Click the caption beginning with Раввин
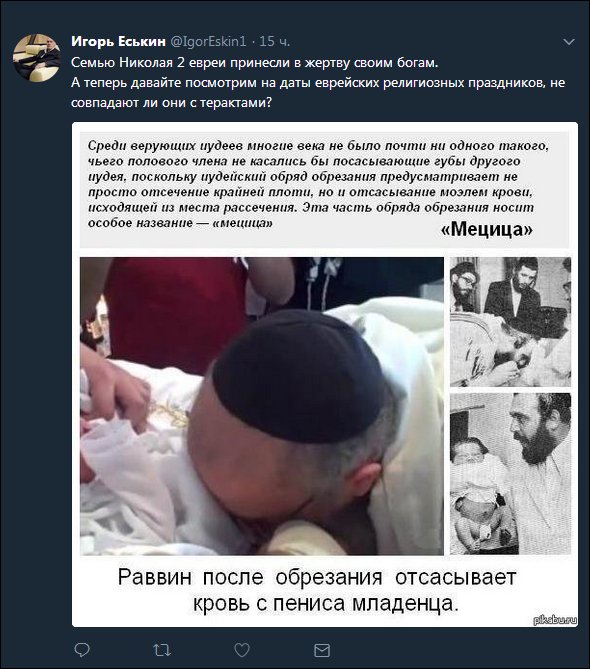Viewport: 590px width, 669px height. pyautogui.click(x=317, y=590)
